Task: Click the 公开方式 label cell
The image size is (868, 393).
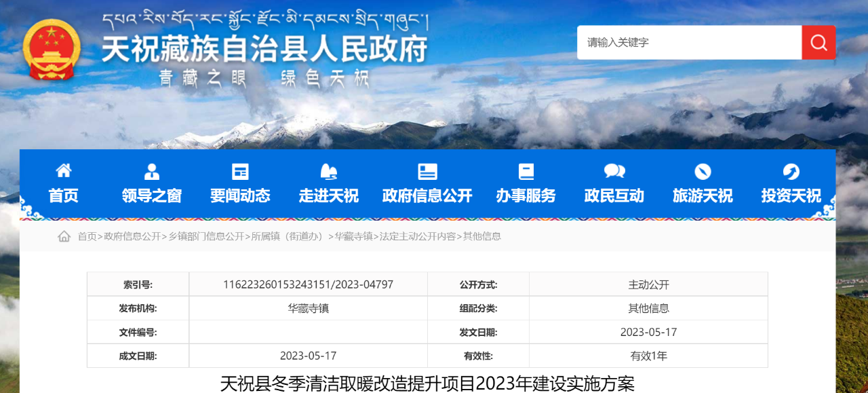Action: (x=478, y=284)
